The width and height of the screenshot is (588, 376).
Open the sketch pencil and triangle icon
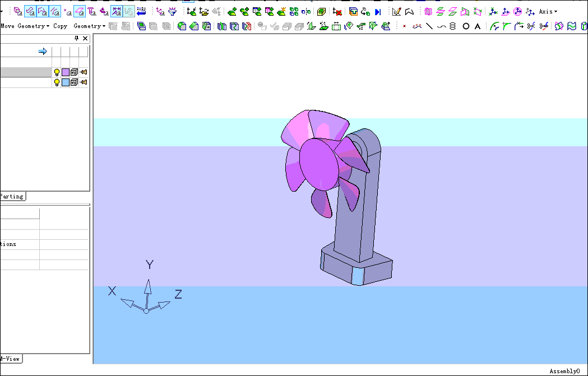tap(396, 12)
